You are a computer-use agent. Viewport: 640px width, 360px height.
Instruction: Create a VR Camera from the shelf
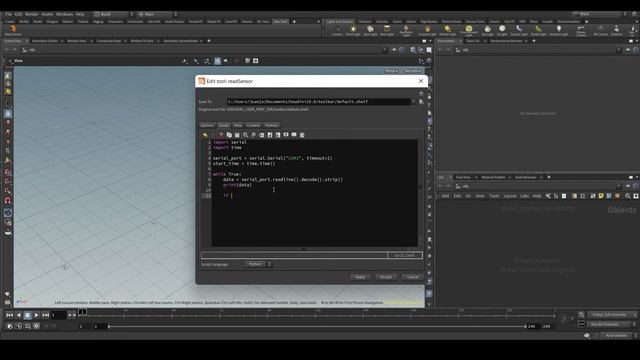(600, 31)
